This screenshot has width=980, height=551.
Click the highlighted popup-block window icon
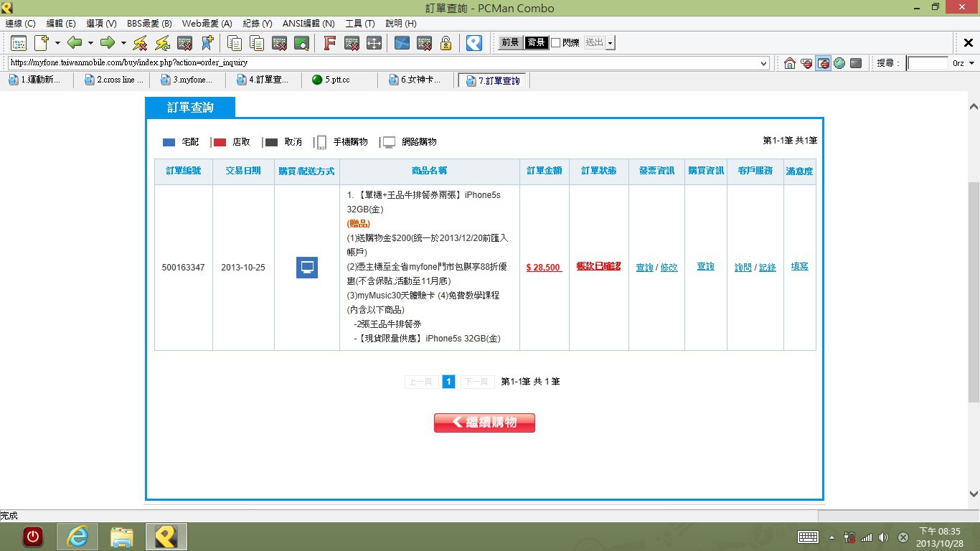[x=823, y=63]
